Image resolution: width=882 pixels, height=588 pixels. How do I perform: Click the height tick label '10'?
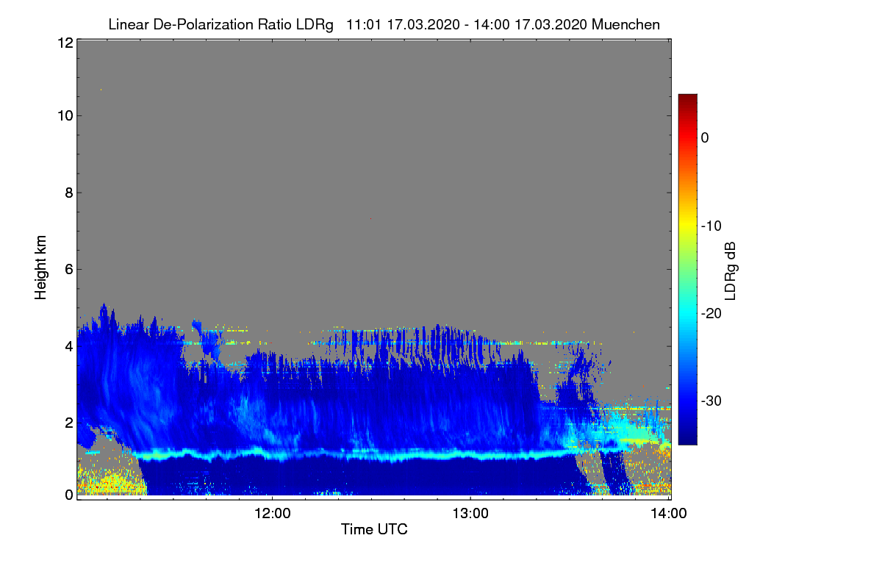(64, 115)
